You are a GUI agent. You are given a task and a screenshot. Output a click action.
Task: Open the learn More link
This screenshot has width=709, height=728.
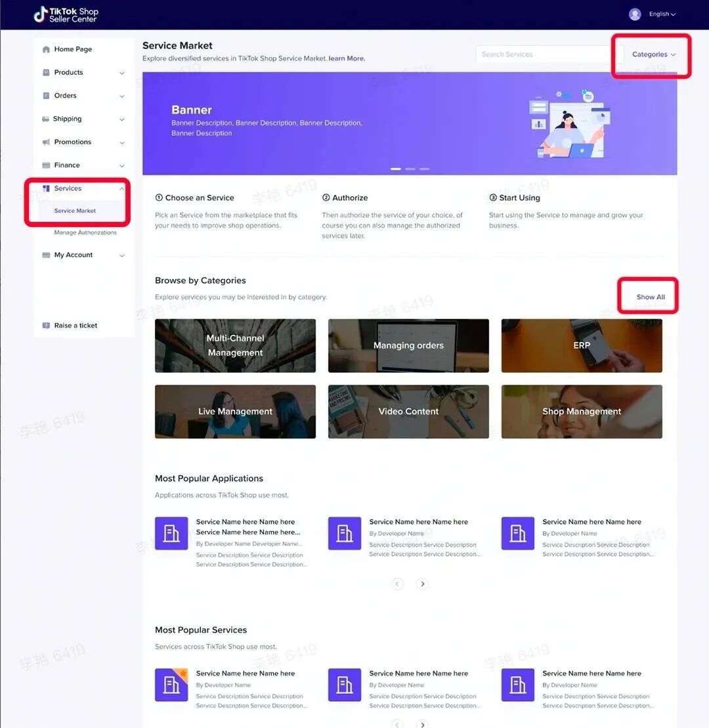347,58
